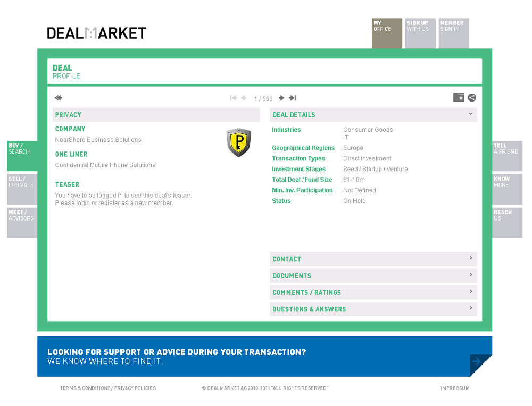The image size is (532, 406).
Task: Expand the Questions & Answers section
Action: click(x=373, y=309)
